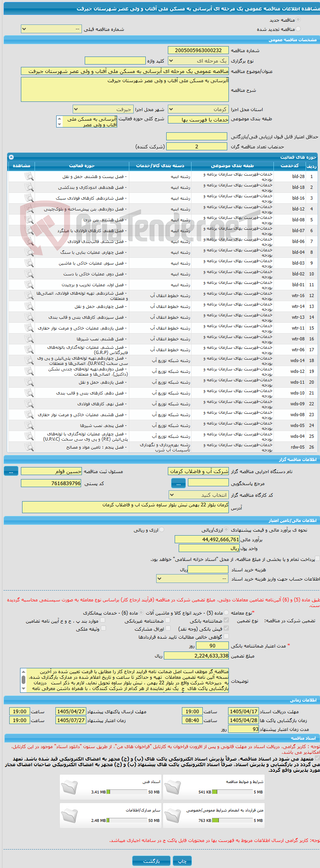Sort by طبقه بندی موضوعی column header
Viewport: 320px width, 868px height.
coord(232,166)
